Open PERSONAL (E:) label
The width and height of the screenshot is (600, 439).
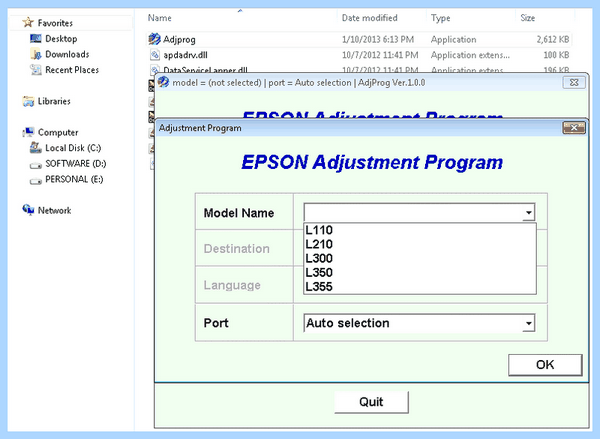(74, 180)
